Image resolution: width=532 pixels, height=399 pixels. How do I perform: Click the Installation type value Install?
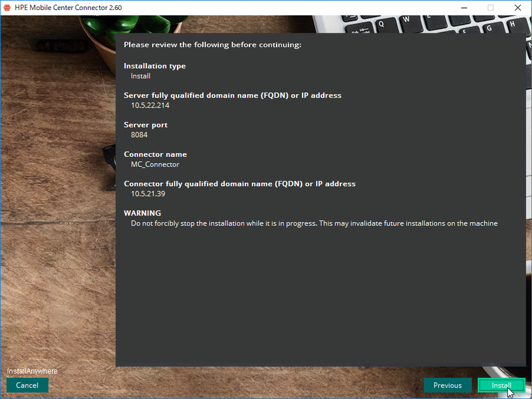(140, 76)
